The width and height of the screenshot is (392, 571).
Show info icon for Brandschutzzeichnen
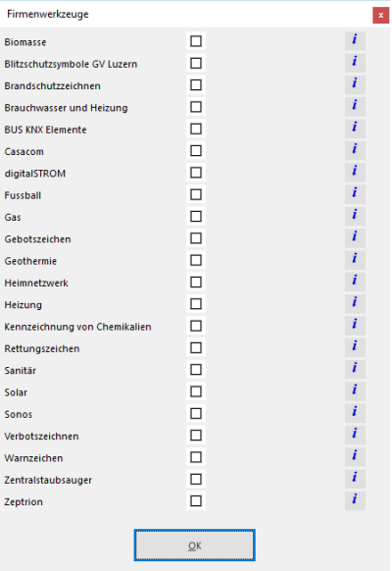point(355,84)
